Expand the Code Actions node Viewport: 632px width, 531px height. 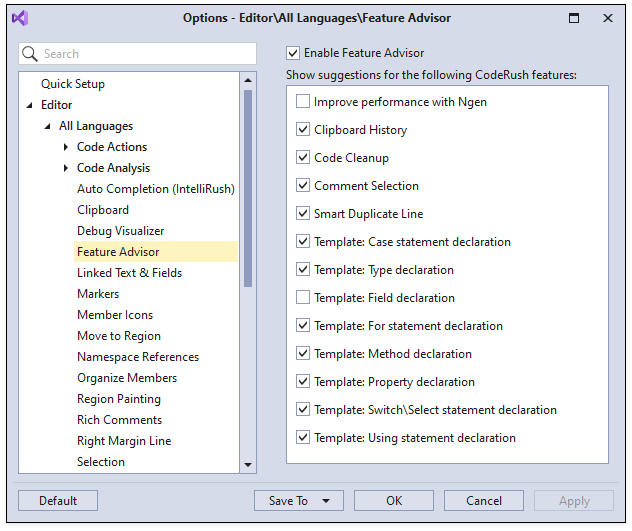[66, 147]
